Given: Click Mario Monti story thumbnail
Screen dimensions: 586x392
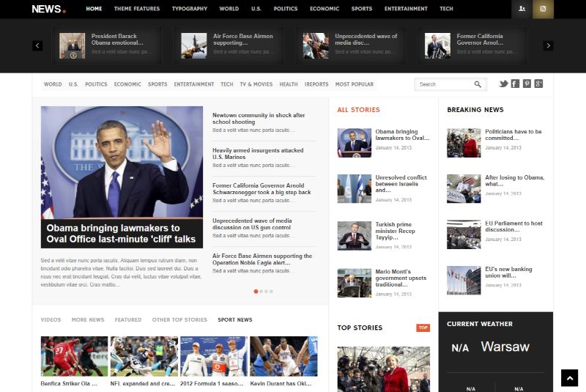Looking at the screenshot, I should [x=355, y=283].
